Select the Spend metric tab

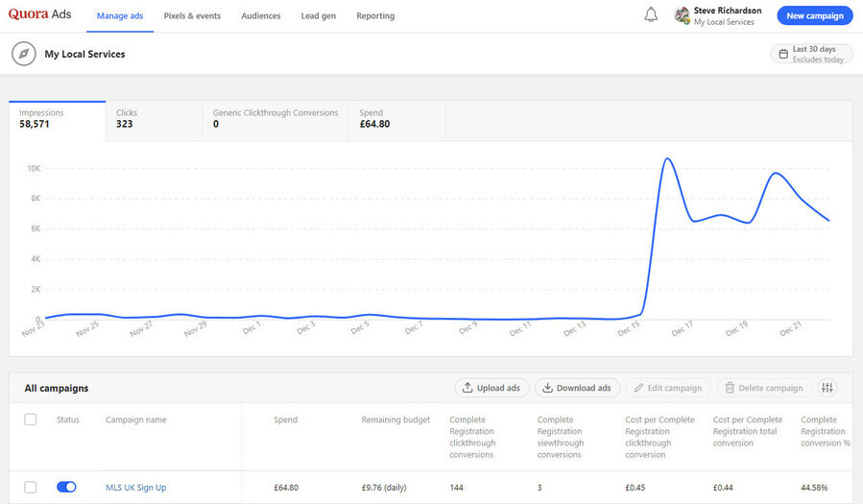pyautogui.click(x=396, y=119)
